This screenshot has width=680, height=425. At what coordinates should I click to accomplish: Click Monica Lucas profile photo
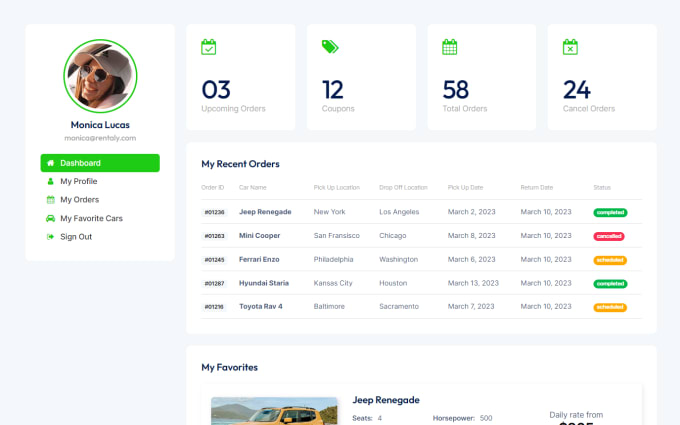point(100,76)
